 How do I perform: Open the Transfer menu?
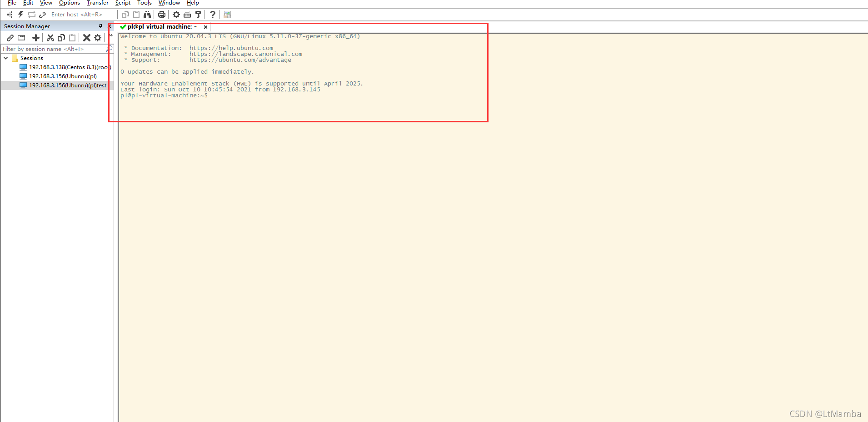click(98, 3)
